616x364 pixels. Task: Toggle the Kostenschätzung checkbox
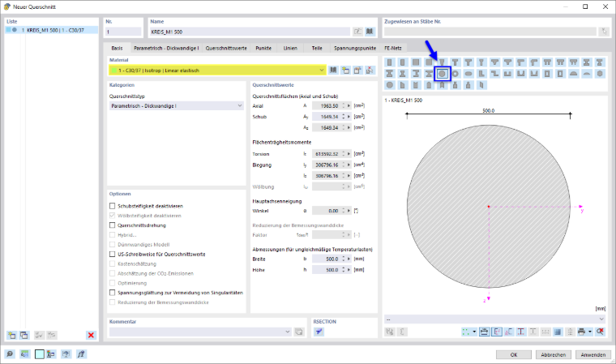[113, 263]
